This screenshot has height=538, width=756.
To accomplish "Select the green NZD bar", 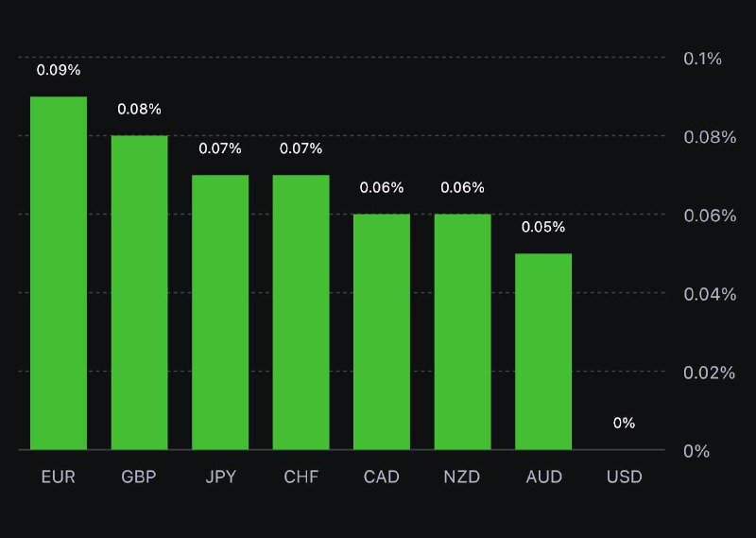I will (x=463, y=332).
